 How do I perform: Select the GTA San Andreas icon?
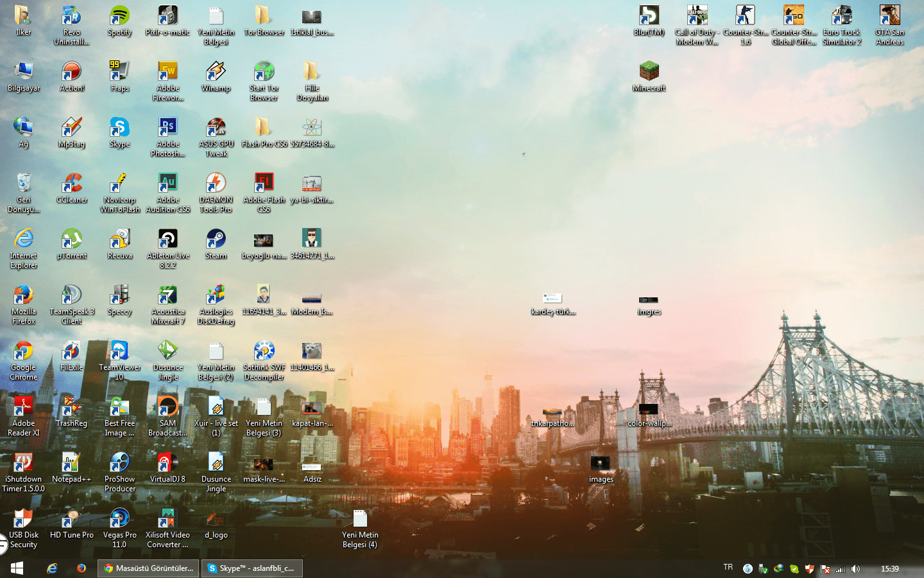tap(889, 26)
